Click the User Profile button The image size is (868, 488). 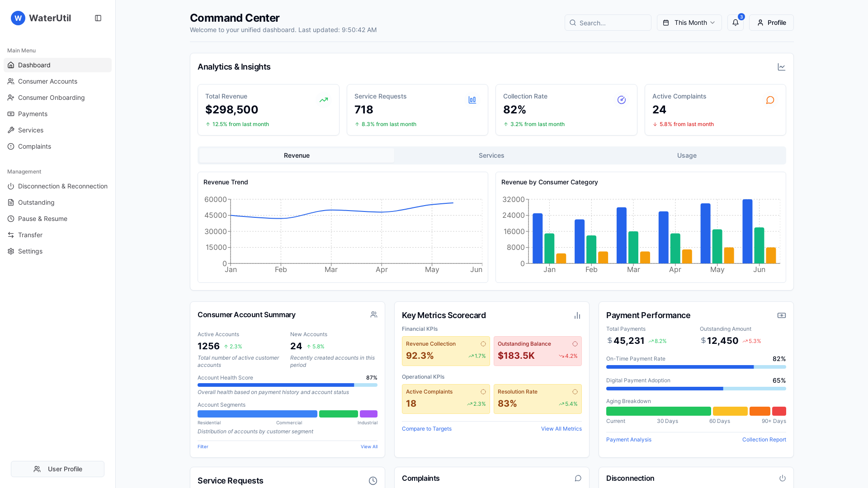point(57,469)
